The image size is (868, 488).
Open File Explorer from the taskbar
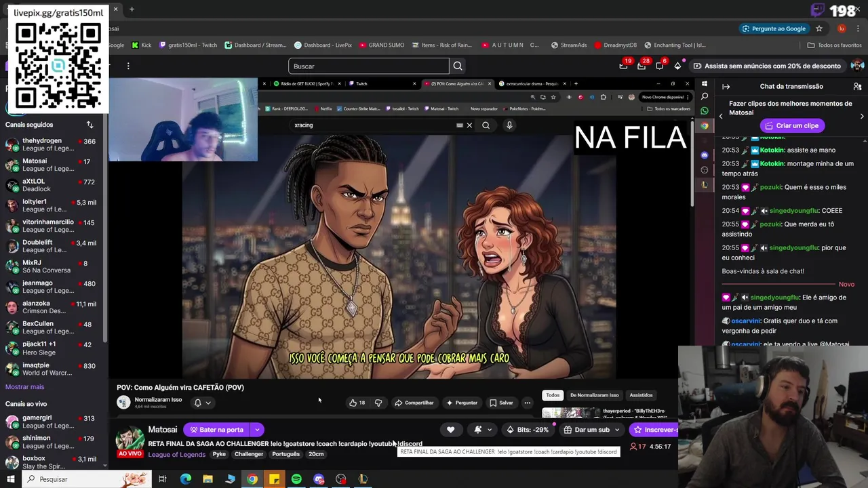click(x=208, y=479)
